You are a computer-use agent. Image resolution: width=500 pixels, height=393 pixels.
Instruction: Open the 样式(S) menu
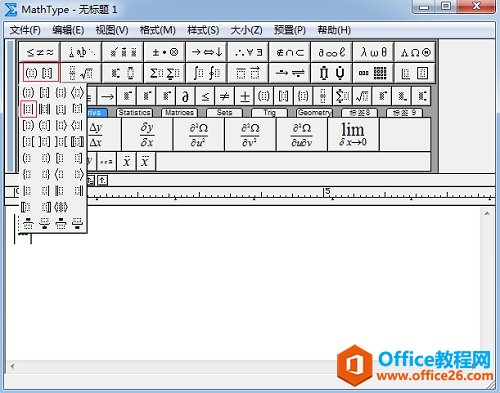(x=203, y=30)
